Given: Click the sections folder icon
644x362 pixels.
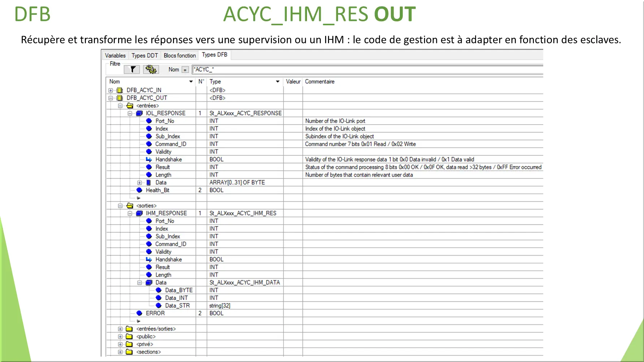Looking at the screenshot, I should click(129, 352).
